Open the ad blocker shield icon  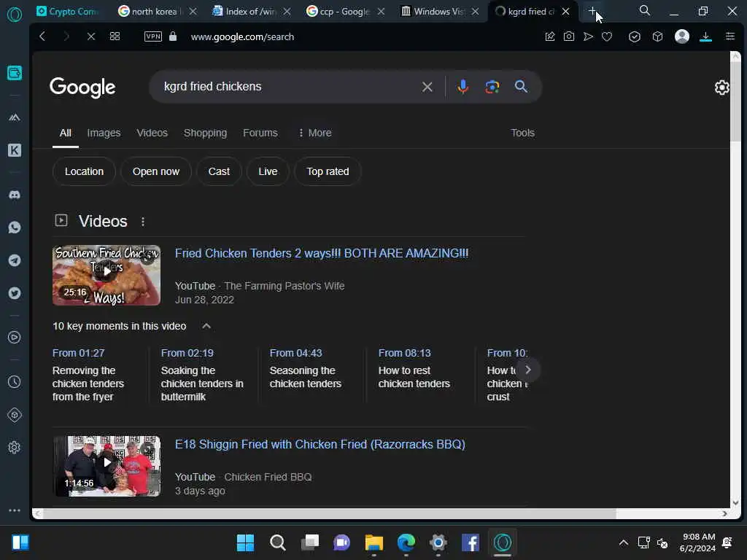635,36
